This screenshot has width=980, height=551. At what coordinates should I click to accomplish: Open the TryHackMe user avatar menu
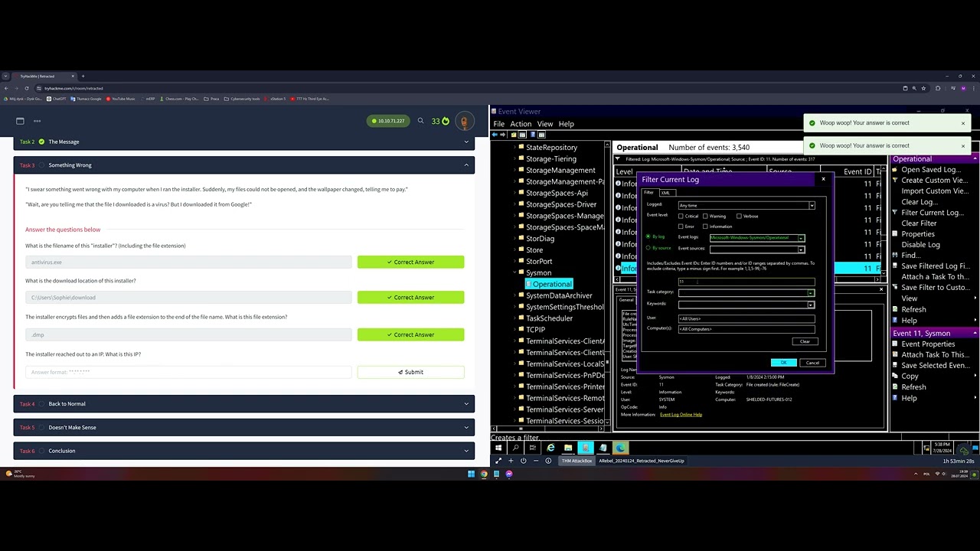464,121
